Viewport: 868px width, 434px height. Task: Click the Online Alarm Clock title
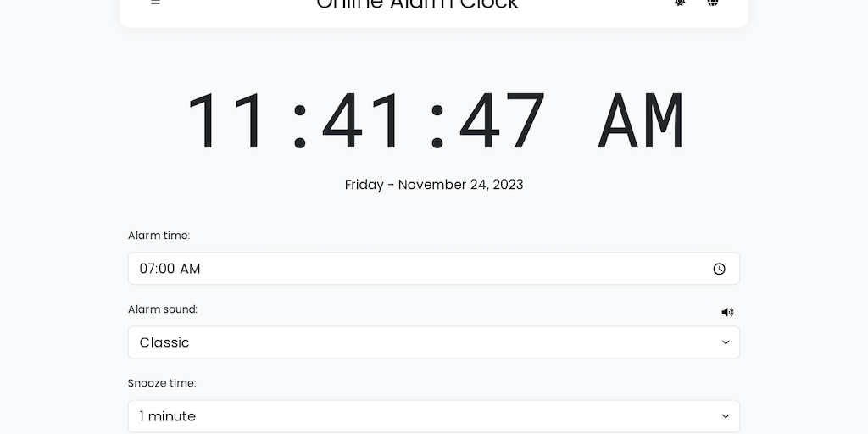417,4
